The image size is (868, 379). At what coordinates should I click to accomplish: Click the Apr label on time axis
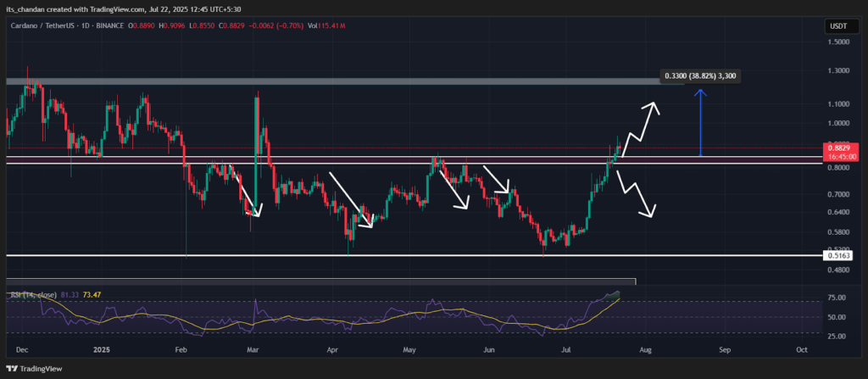coord(332,350)
